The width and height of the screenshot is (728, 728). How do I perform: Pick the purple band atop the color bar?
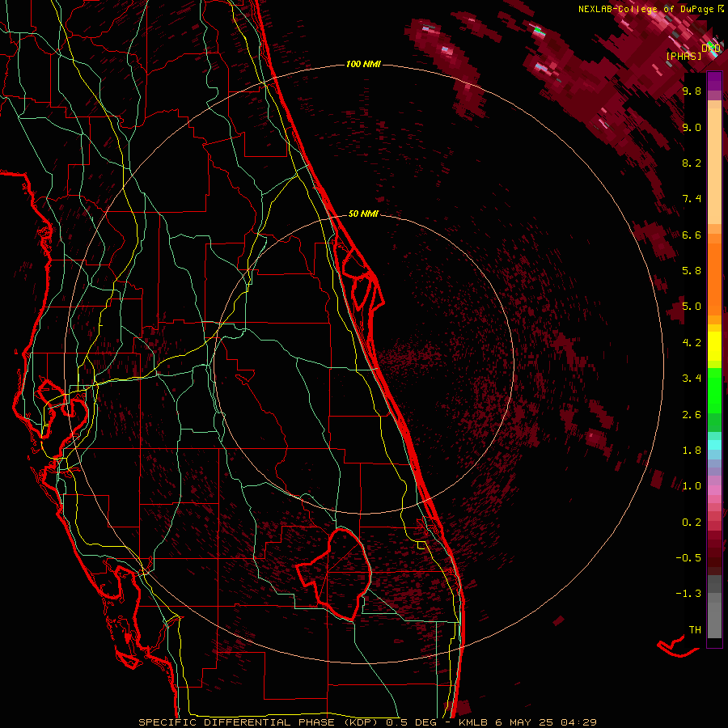tap(714, 81)
